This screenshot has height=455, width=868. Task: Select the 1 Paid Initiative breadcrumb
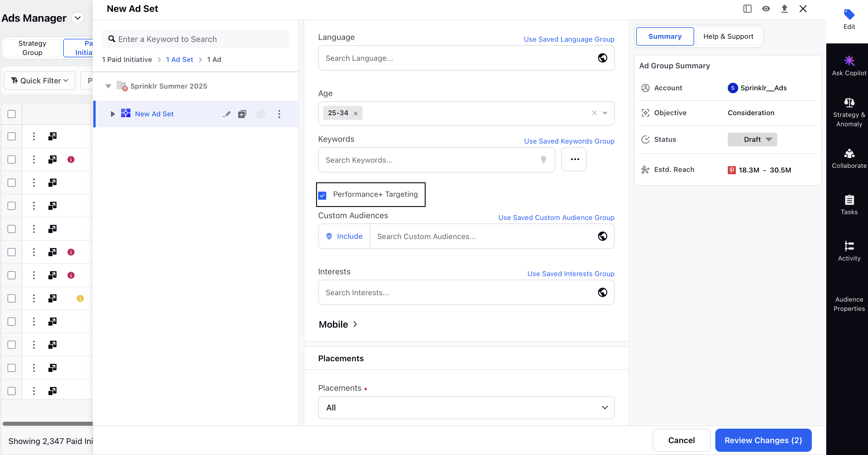[x=127, y=60]
